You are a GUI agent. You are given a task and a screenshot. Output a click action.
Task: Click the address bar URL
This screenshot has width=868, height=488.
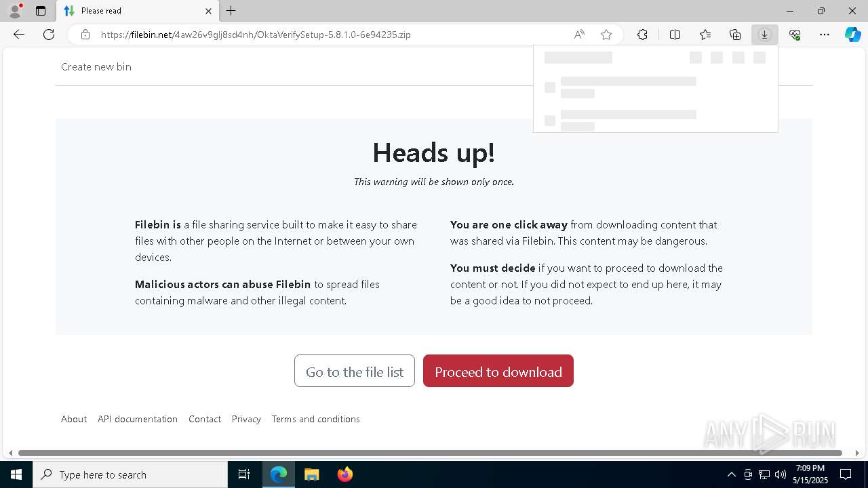pos(256,35)
